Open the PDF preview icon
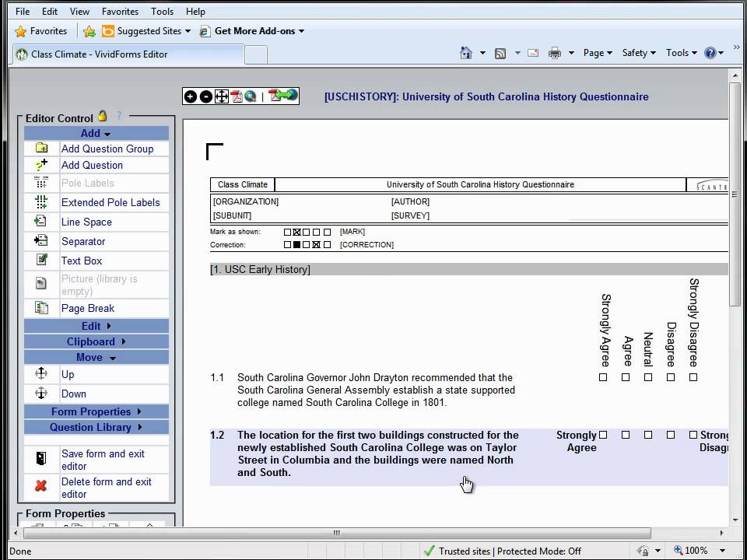This screenshot has height=560, width=747. [237, 96]
